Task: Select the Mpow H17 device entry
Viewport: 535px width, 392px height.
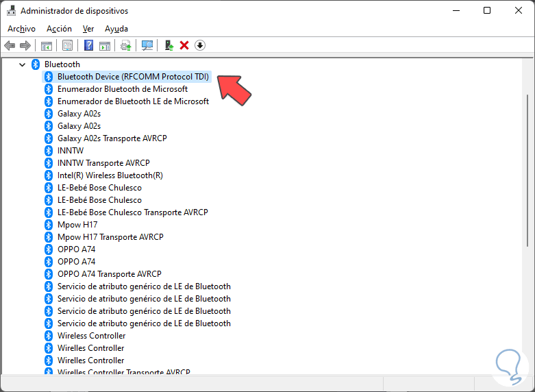Action: tap(77, 225)
